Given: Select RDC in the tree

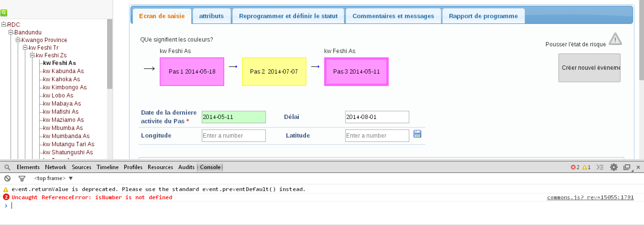Looking at the screenshot, I should point(13,24).
